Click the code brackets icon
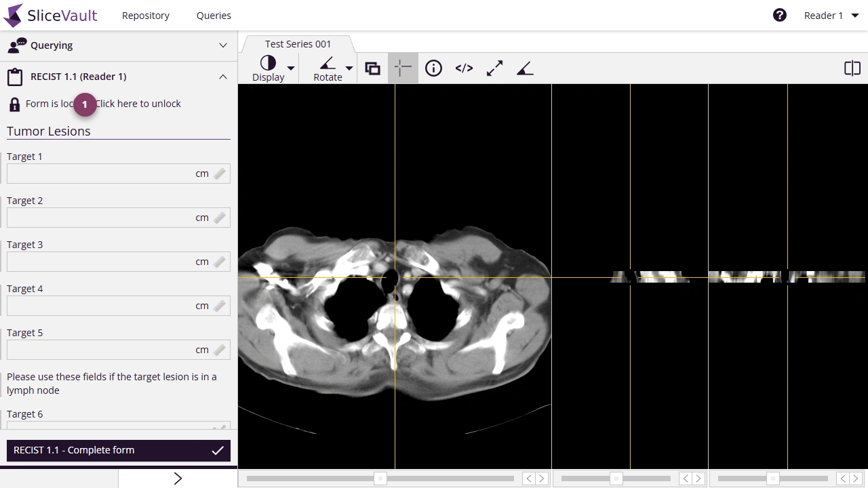This screenshot has height=488, width=868. tap(464, 68)
